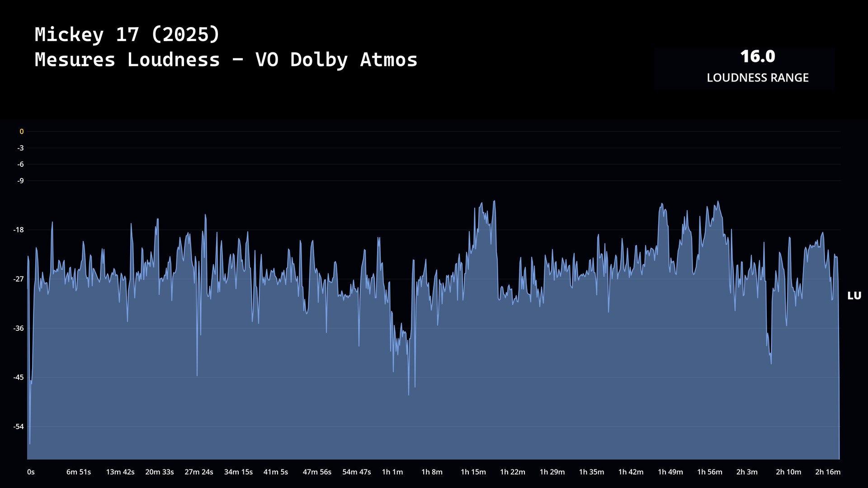
Task: Click the '34m 15s' time axis label
Action: pos(238,472)
